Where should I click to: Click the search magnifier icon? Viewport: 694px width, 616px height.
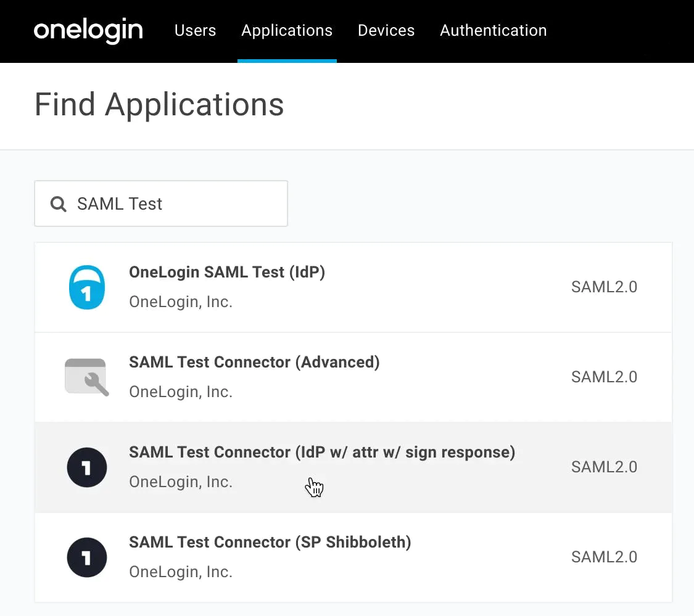click(58, 204)
